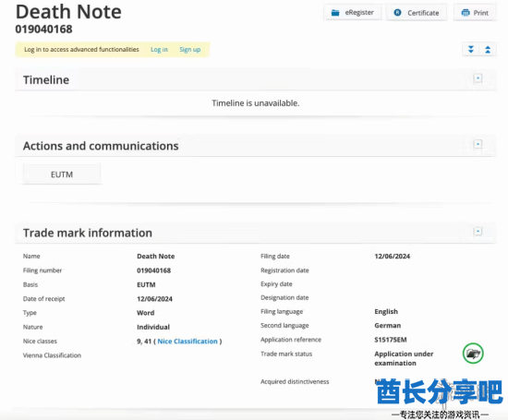This screenshot has height=420, width=508.
Task: Click the green circled status icon
Action: click(473, 354)
